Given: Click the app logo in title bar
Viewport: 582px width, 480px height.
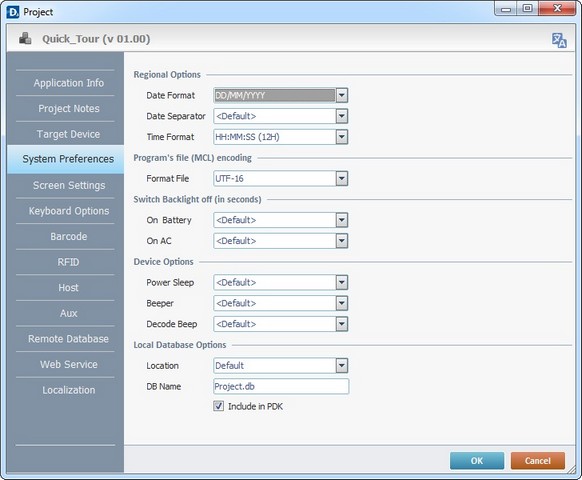Looking at the screenshot, I should pyautogui.click(x=13, y=12).
